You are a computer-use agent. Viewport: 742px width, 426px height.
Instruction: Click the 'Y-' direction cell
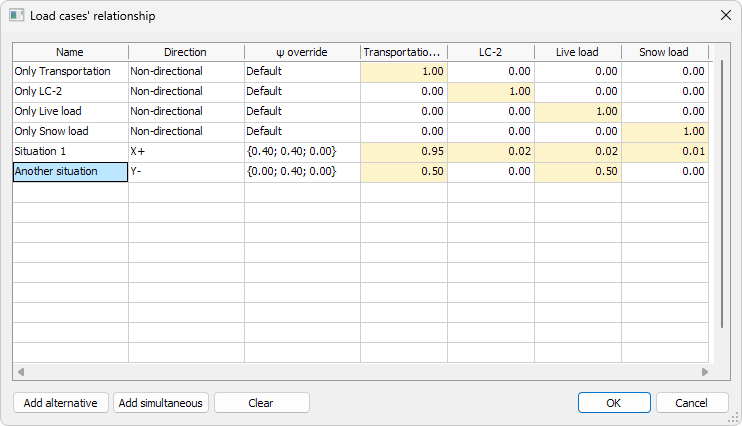pos(186,171)
